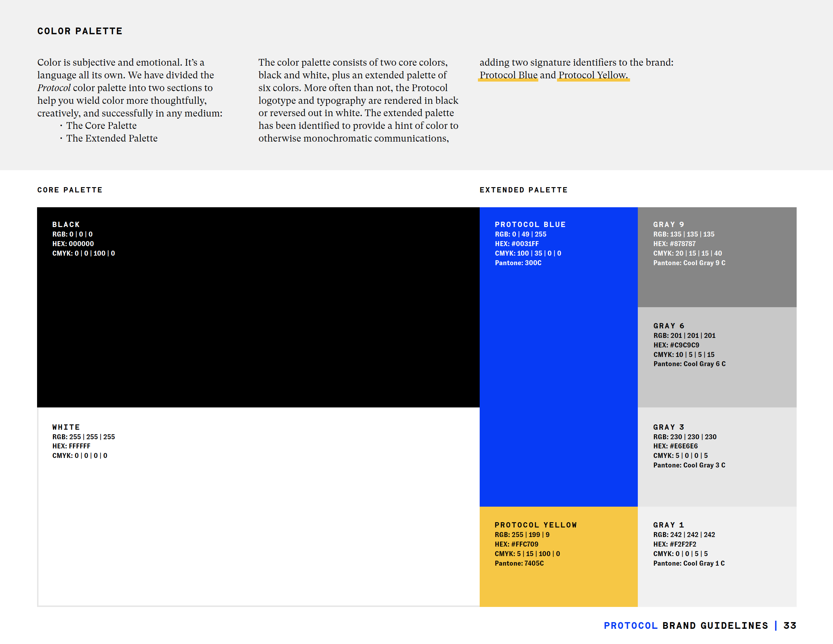Click 'RGB: 0 | 0 | 0' value
Viewport: 833px width, 644px height.
coord(72,234)
